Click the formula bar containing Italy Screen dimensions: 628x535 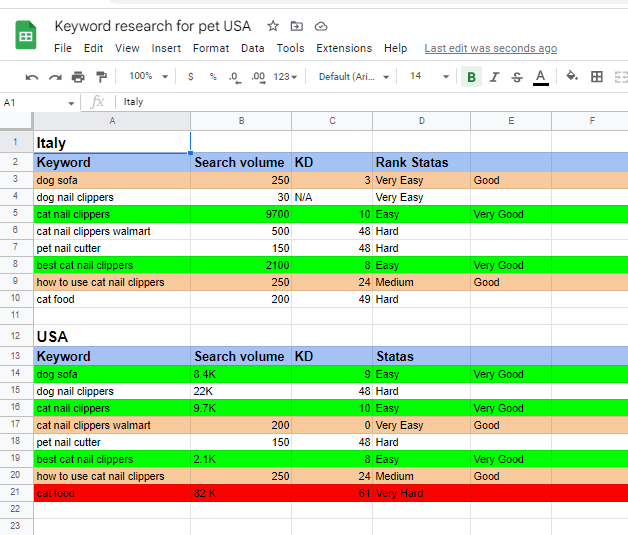click(370, 102)
